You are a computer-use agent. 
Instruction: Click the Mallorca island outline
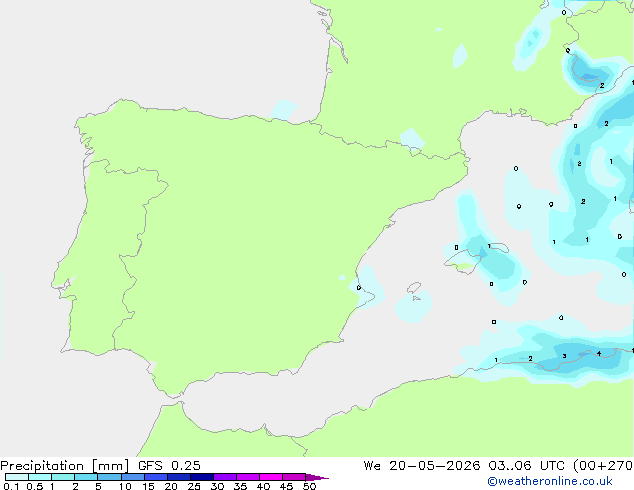pyautogui.click(x=461, y=262)
